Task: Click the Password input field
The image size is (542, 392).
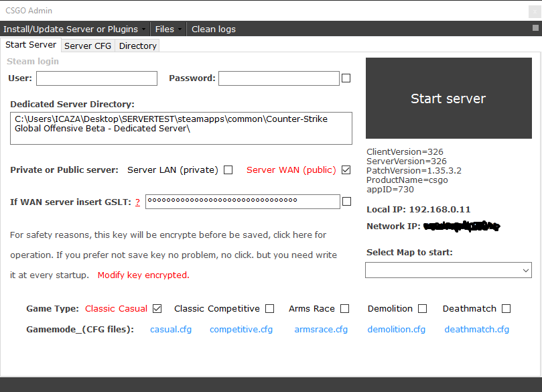Action: click(x=279, y=78)
